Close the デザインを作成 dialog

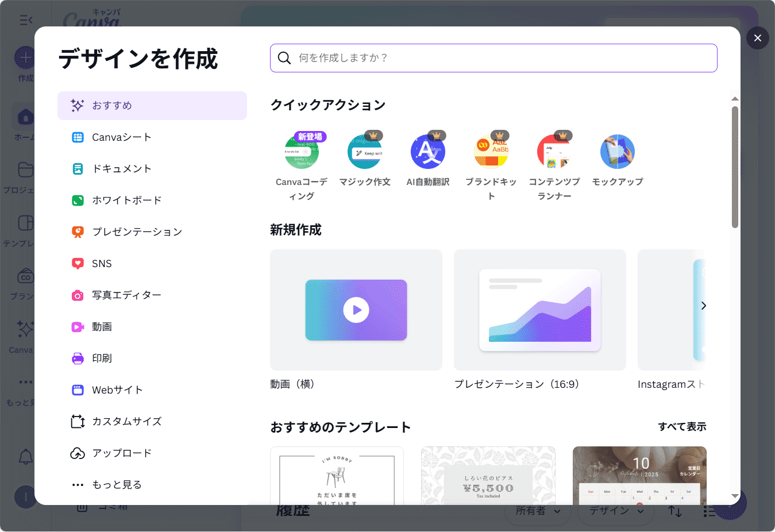point(757,38)
